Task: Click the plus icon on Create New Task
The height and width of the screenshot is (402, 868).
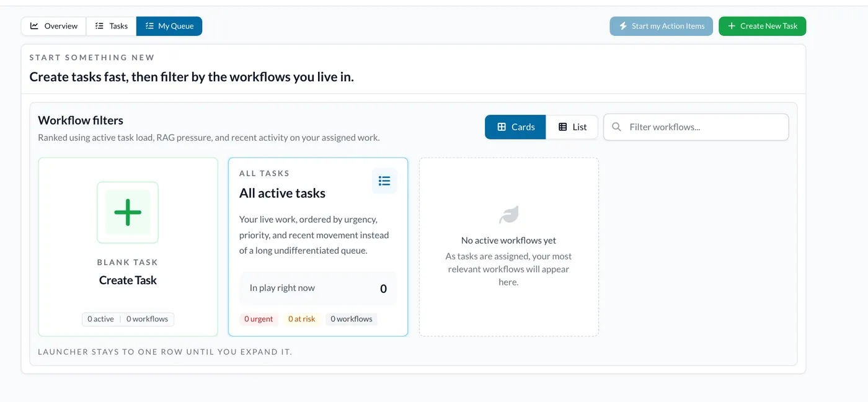Action: 732,26
